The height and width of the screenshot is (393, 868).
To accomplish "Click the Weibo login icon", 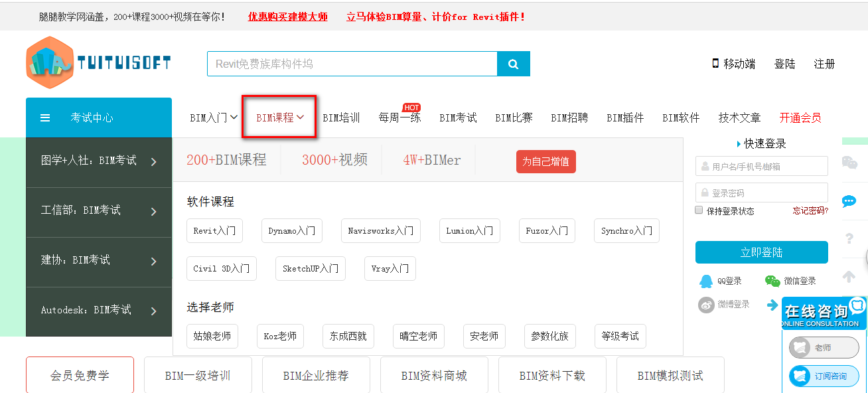I will 706,305.
